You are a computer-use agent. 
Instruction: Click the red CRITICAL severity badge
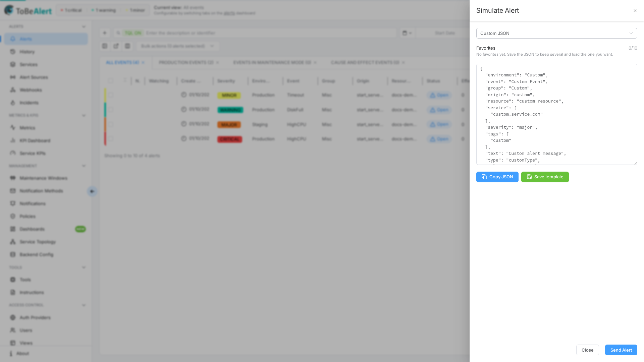[x=230, y=139]
